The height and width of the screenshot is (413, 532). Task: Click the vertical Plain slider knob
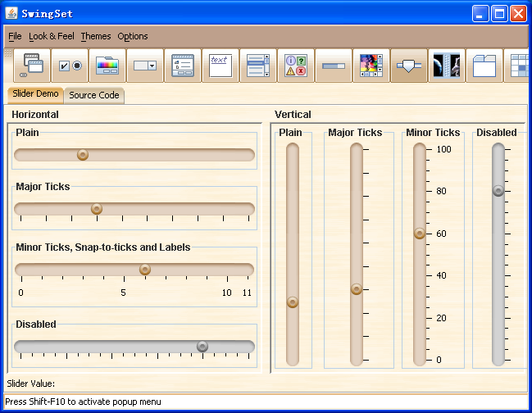293,302
